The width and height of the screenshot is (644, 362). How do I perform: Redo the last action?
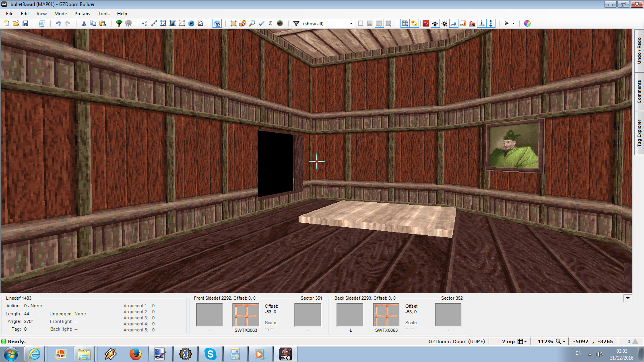(68, 23)
